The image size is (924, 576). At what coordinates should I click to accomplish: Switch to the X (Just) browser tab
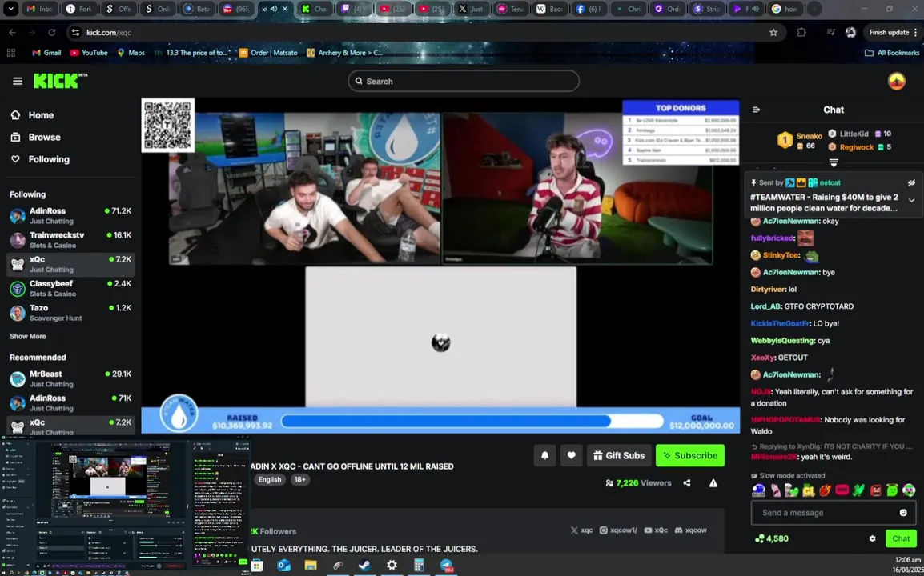[472, 9]
